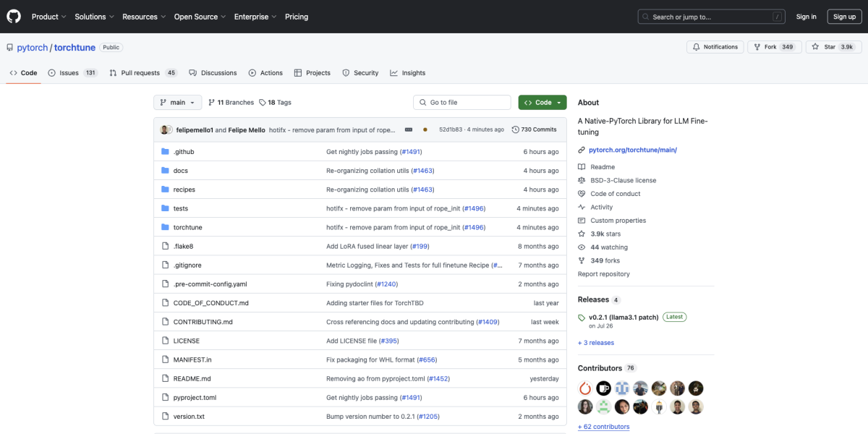This screenshot has width=868, height=434.
Task: Click felipemello1's avatar in the latest commit row
Action: (166, 129)
